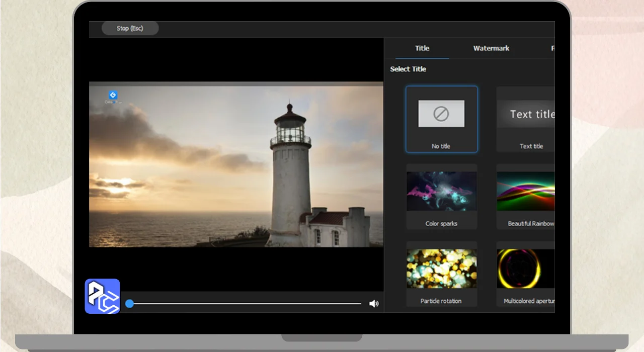The image size is (644, 352).
Task: Choose the Multicolored aperture title effect
Action: click(x=526, y=269)
